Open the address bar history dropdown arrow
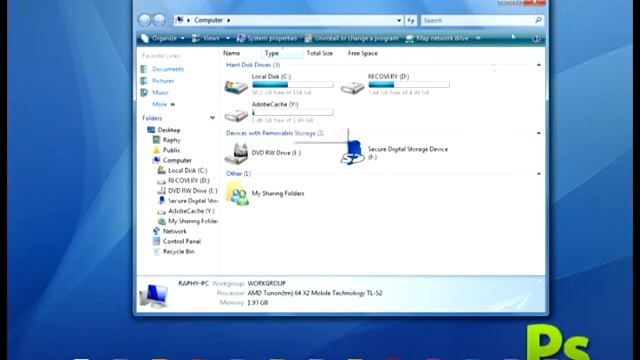Screen dimensions: 640x360 pyautogui.click(x=399, y=20)
